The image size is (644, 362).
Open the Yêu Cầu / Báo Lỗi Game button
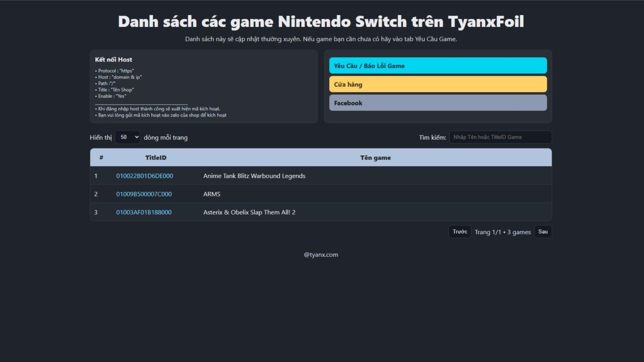[x=438, y=65]
